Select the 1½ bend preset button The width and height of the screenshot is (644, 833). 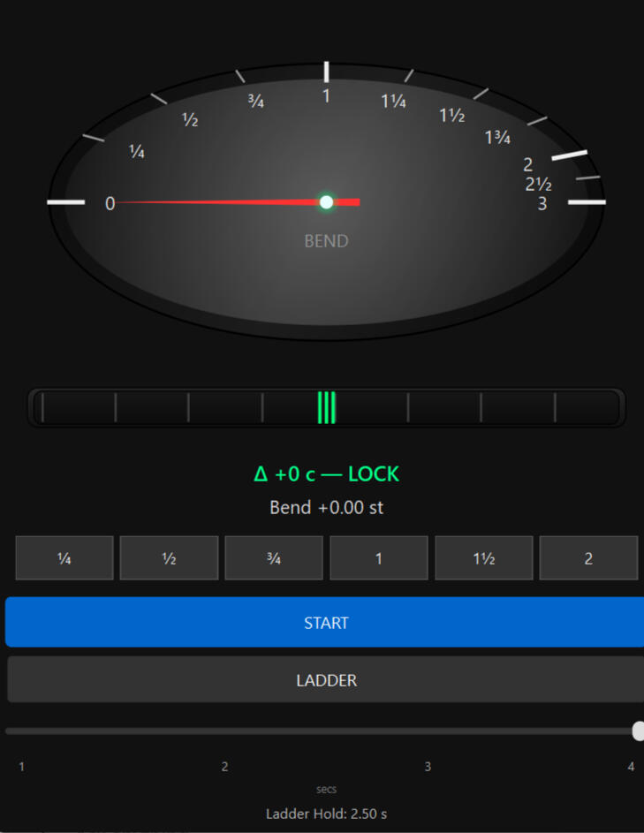pyautogui.click(x=483, y=558)
